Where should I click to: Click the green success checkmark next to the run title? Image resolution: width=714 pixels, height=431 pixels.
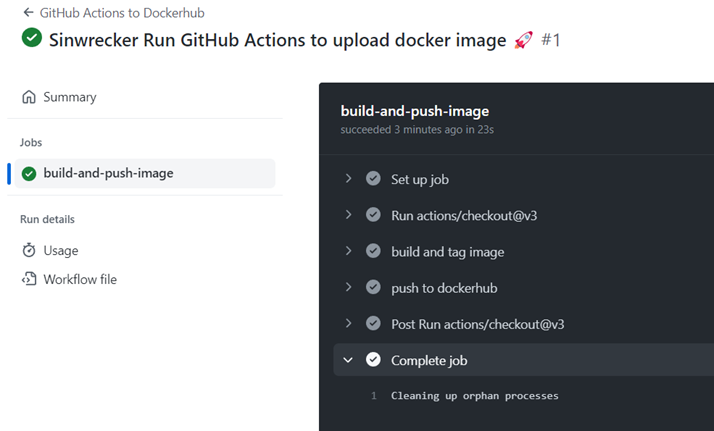tap(32, 37)
